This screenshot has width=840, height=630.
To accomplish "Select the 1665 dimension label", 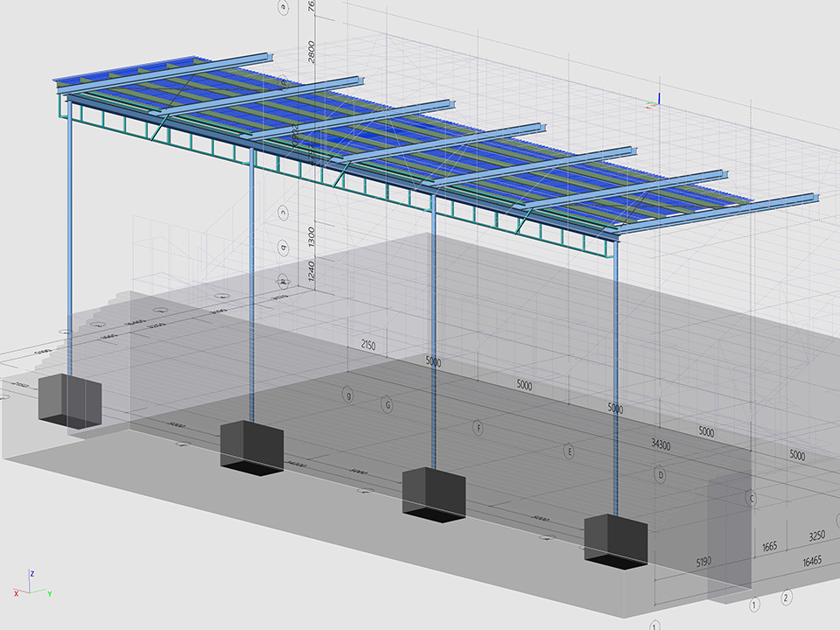I will 769,546.
